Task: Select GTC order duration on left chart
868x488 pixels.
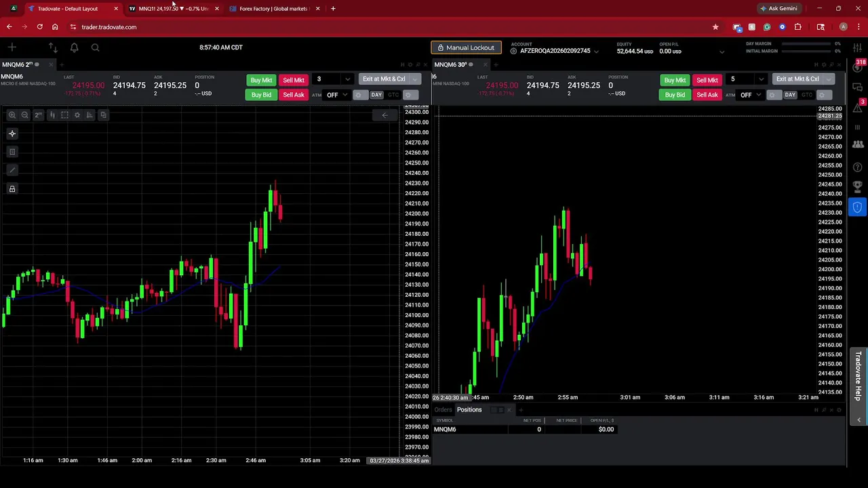Action: 393,95
